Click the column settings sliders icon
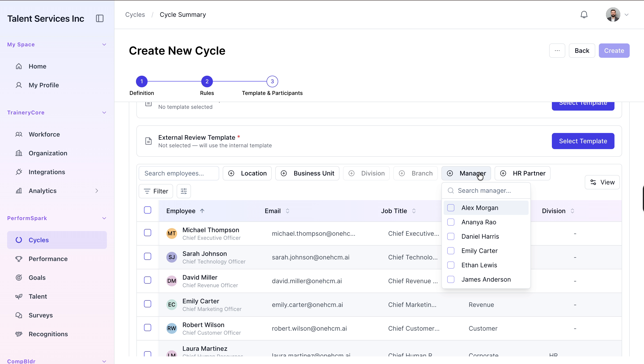This screenshot has width=644, height=364. [184, 191]
